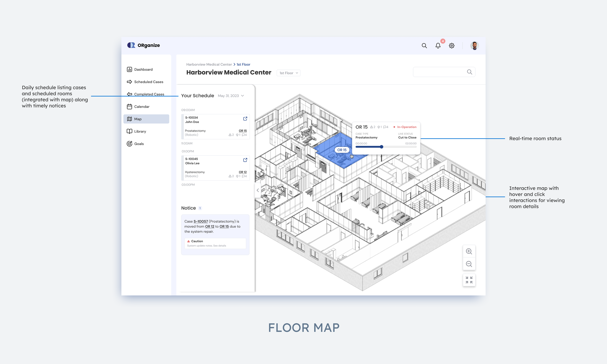Zoom out on the floor map
Image resolution: width=607 pixels, height=364 pixels.
(x=469, y=264)
